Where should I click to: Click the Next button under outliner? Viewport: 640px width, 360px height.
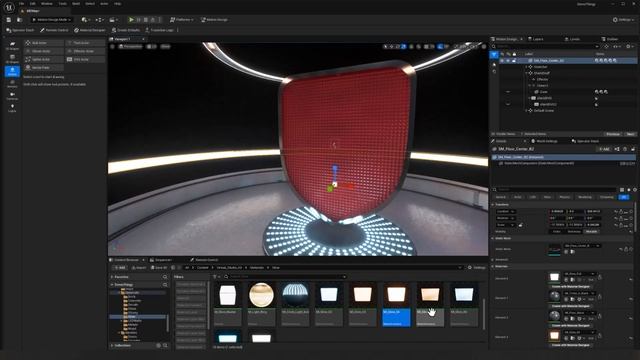[x=630, y=134]
